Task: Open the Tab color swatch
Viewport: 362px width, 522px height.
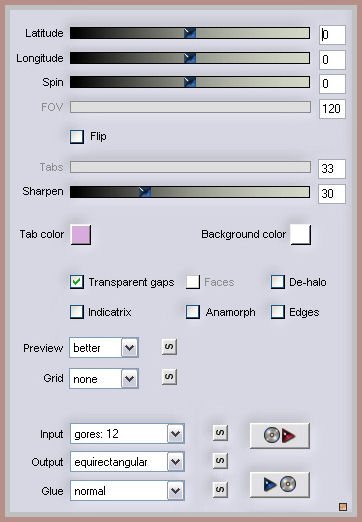Action: (81, 235)
